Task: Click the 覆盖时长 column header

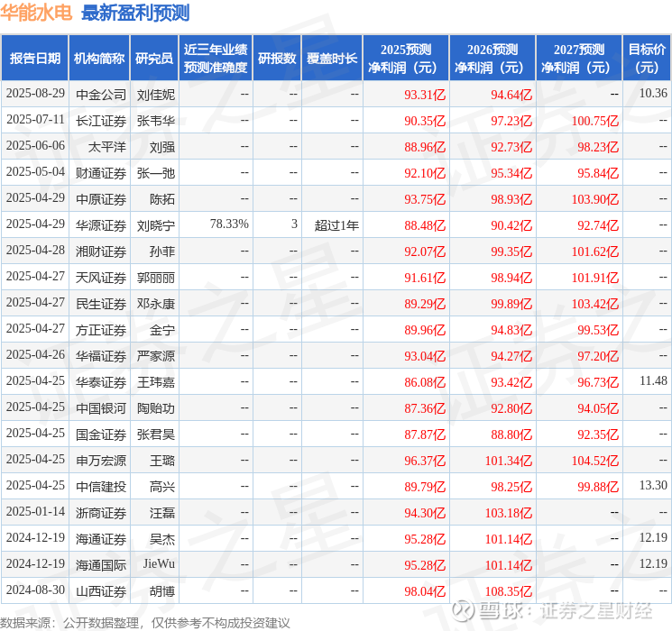Action: (x=332, y=59)
